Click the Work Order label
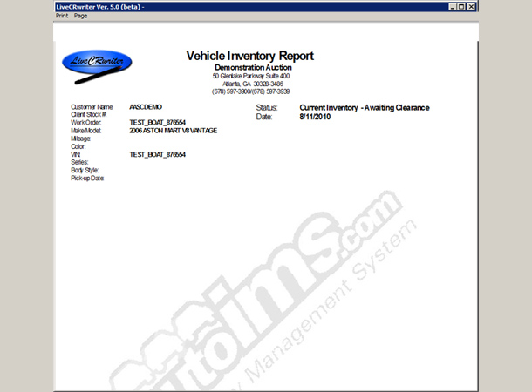Screen dimensions: 532x392 pyautogui.click(x=85, y=122)
